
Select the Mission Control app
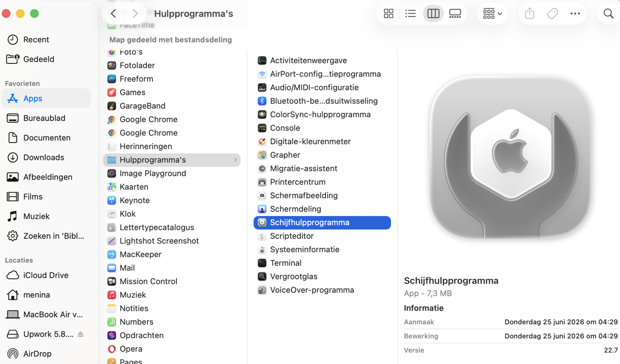tap(172, 281)
